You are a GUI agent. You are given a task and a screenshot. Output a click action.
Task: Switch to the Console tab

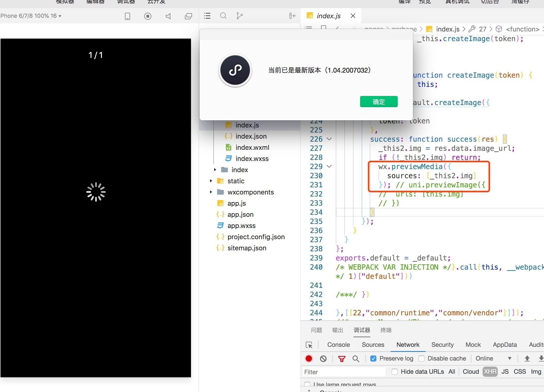(338, 345)
